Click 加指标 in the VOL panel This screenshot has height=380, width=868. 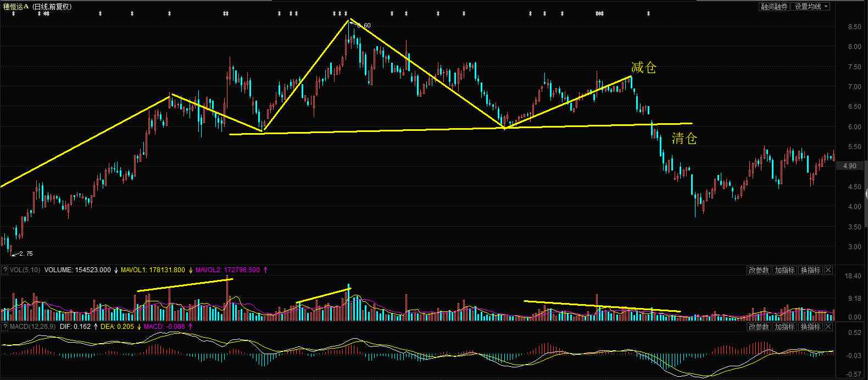point(784,270)
